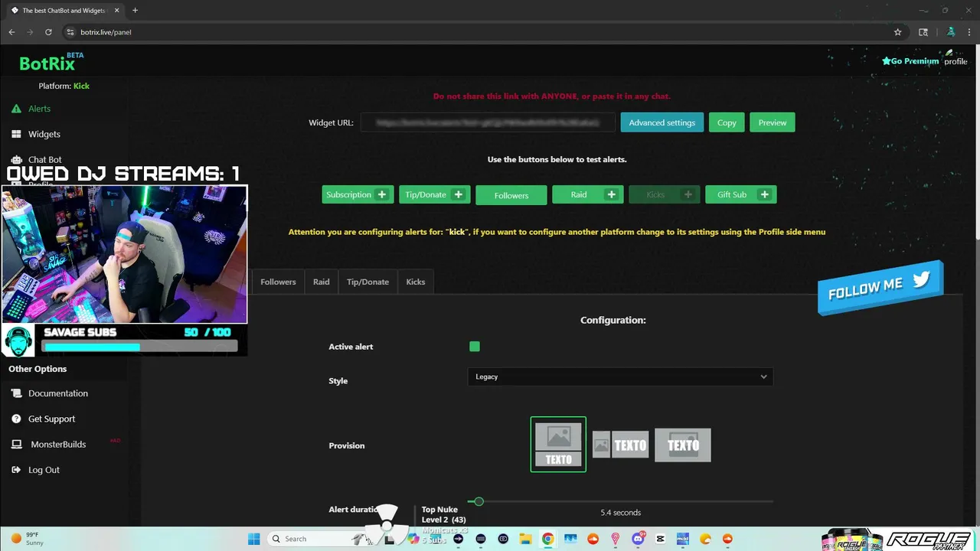Screen dimensions: 980x551
Task: Open the weather widget showing 99°F
Action: pos(27,539)
